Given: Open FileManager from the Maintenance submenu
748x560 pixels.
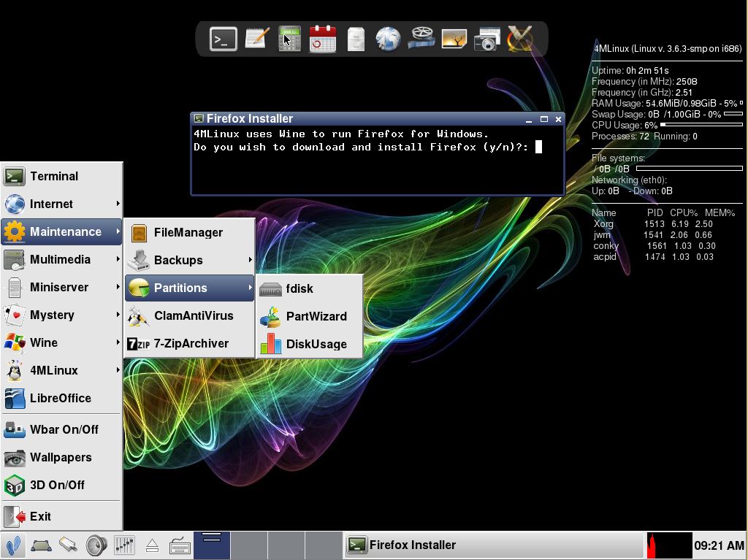Looking at the screenshot, I should coord(189,232).
